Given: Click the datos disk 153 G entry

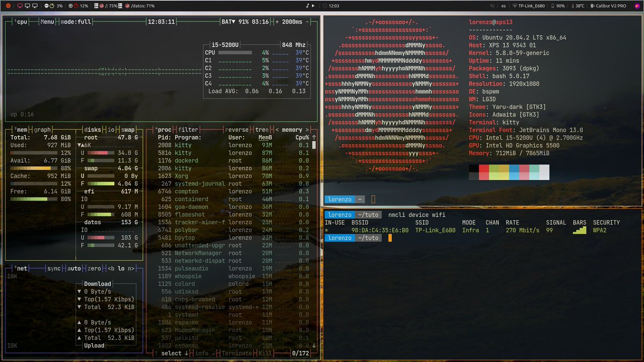Looking at the screenshot, I should [111, 222].
